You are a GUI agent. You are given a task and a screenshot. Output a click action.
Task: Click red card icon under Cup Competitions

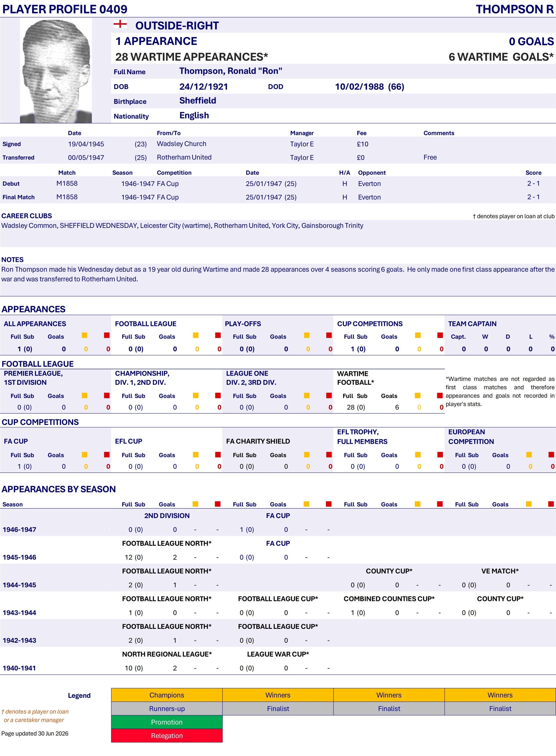tap(440, 335)
